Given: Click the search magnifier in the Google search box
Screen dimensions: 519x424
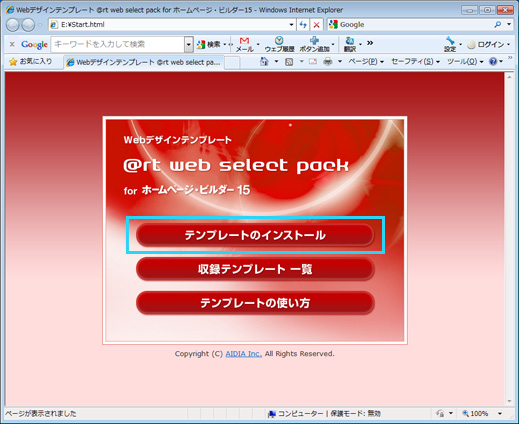Looking at the screenshot, I should [x=498, y=24].
